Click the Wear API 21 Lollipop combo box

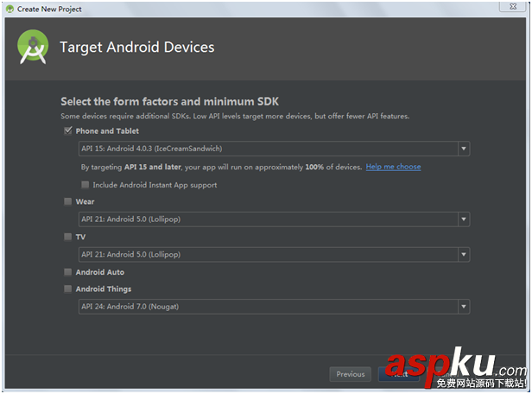274,219
